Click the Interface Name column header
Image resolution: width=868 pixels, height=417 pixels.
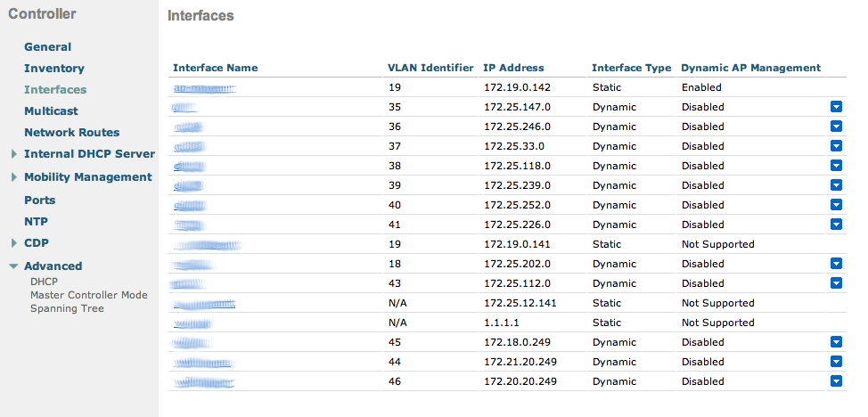[215, 68]
